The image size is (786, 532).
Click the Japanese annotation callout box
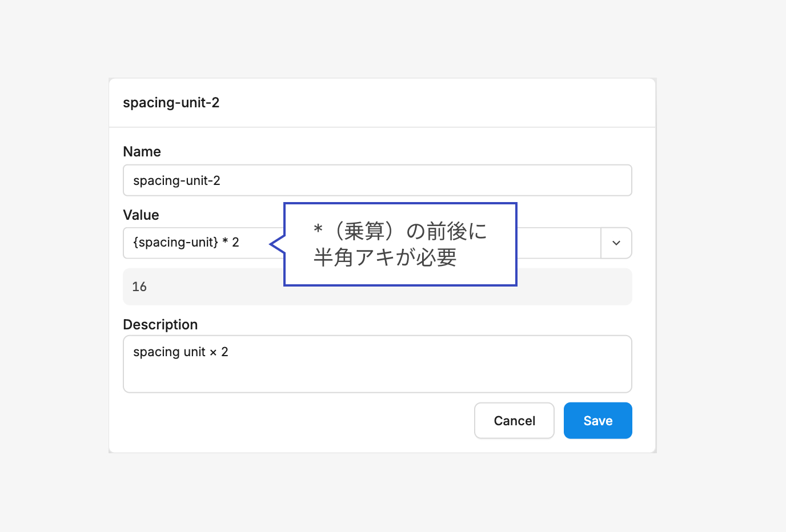(400, 244)
